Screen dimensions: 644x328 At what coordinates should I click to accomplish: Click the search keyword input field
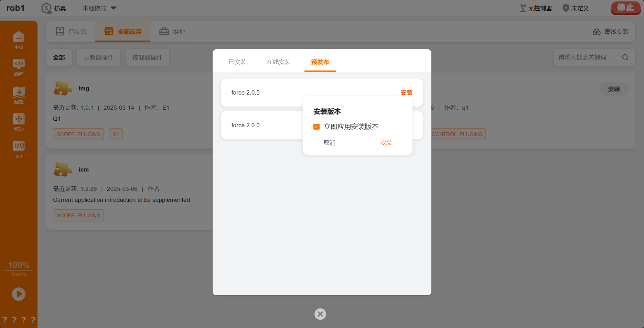[586, 57]
